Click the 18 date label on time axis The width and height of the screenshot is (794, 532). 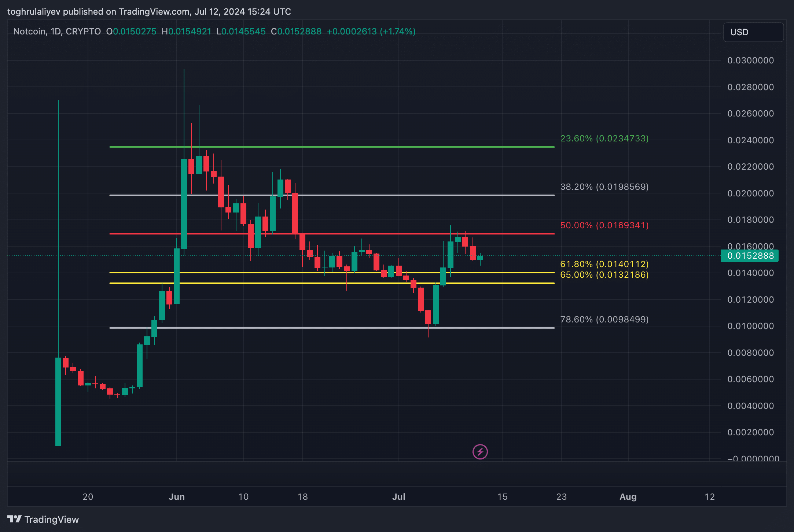coord(302,497)
